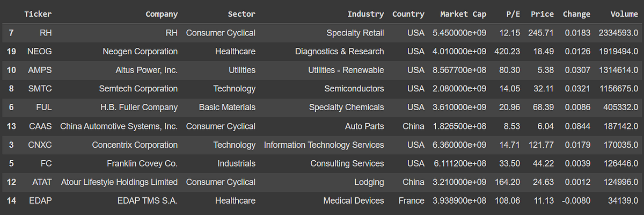Select the CAAS ticker cell
644x215 pixels.
coord(40,126)
